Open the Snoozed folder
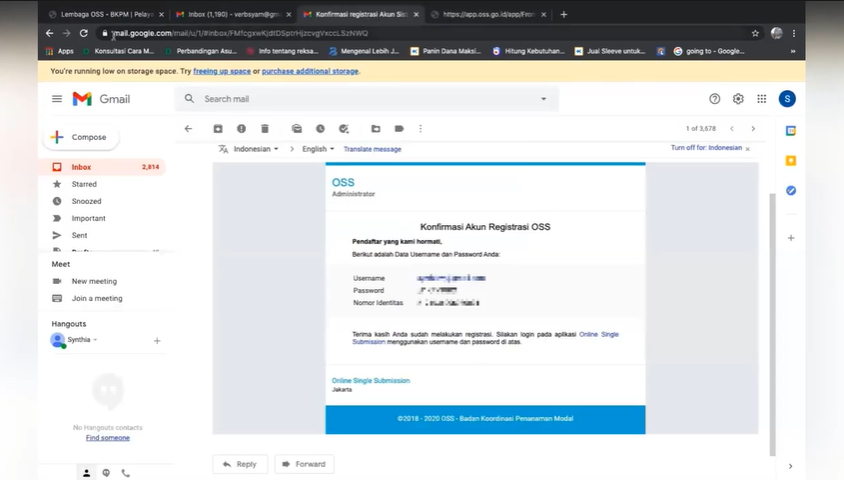The width and height of the screenshot is (844, 480). (x=102, y=201)
